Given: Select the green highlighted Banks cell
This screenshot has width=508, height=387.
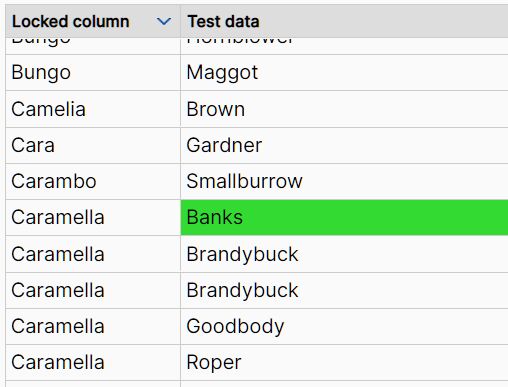Looking at the screenshot, I should click(x=344, y=217).
